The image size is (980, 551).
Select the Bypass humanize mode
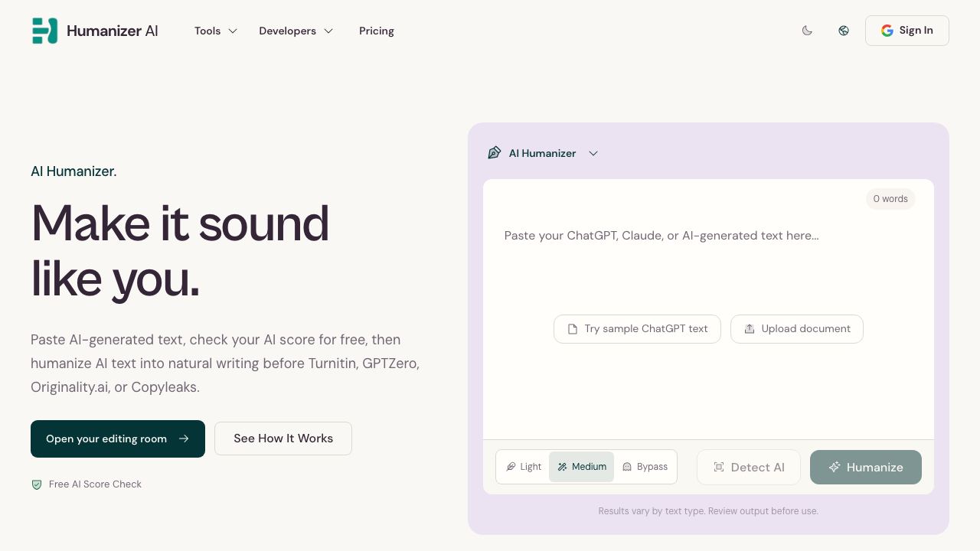tap(645, 467)
